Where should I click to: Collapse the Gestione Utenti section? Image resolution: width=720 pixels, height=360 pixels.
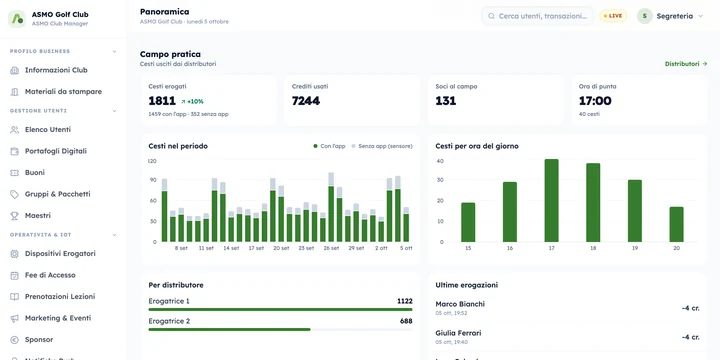(x=114, y=111)
